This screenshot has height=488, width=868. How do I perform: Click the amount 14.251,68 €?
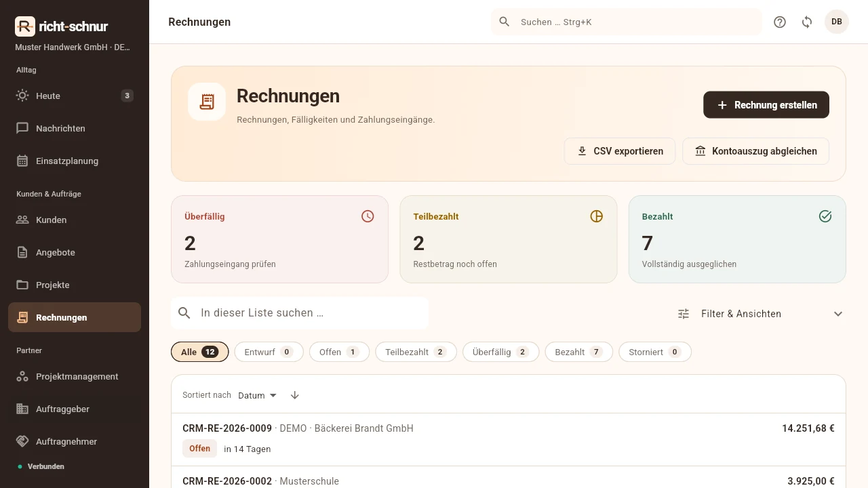click(808, 428)
